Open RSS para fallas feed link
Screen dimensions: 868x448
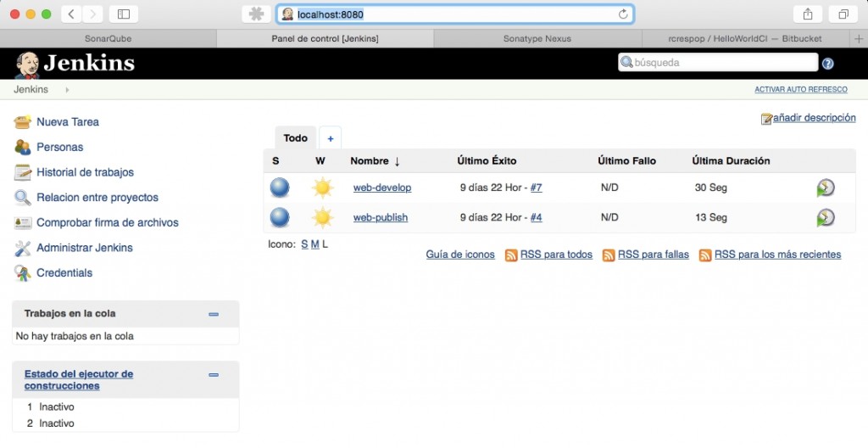tap(654, 255)
